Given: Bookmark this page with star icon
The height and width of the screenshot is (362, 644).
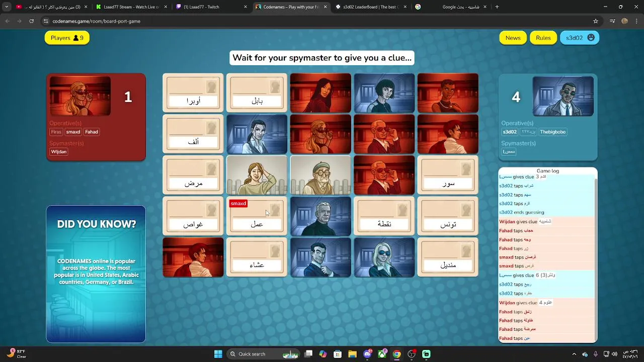Looking at the screenshot, I should pos(596,21).
